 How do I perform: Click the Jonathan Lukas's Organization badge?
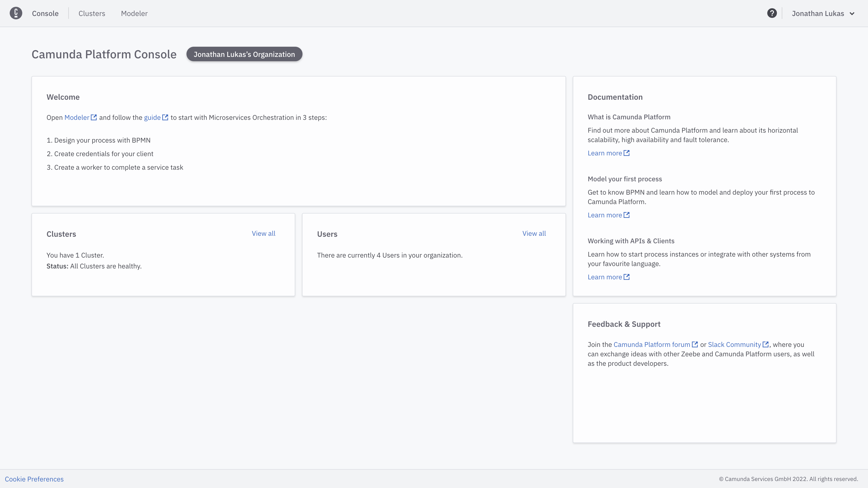(244, 54)
